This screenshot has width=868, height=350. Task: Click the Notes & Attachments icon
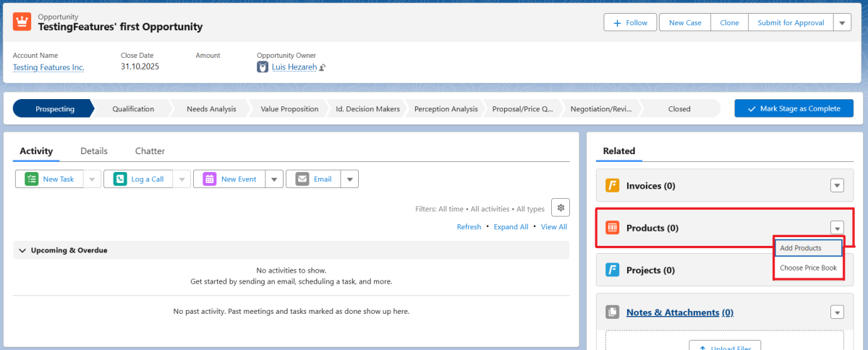coord(612,312)
